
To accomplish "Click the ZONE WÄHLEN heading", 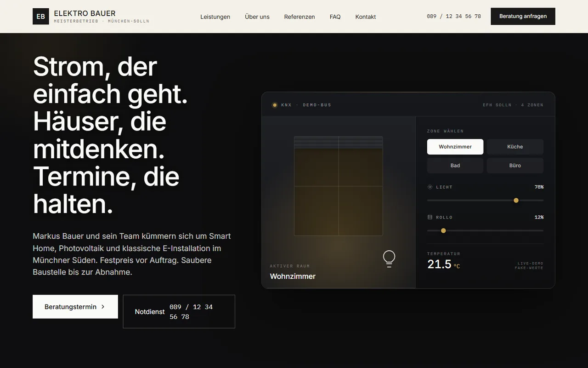I will 446,131.
